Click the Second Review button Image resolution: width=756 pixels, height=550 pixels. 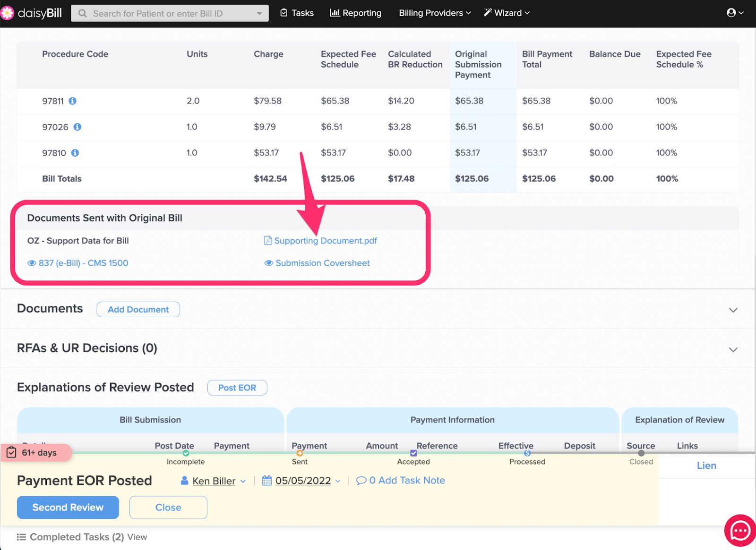pos(68,508)
